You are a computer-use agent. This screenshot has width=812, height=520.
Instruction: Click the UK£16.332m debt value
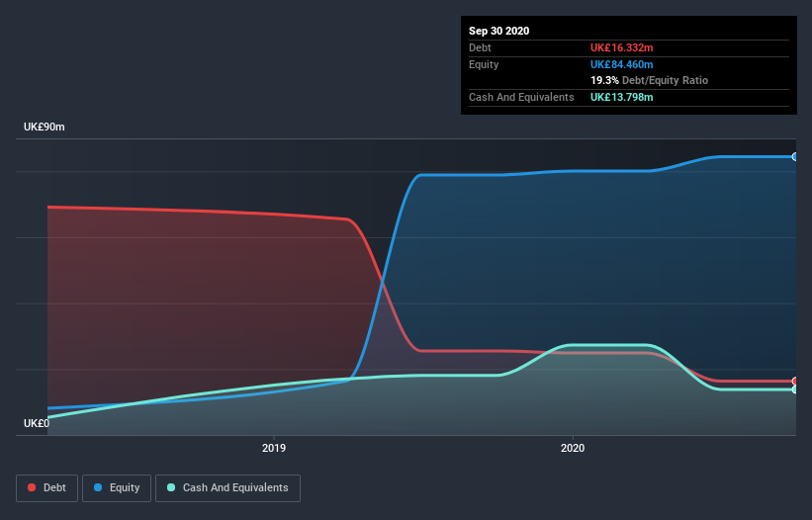point(621,47)
